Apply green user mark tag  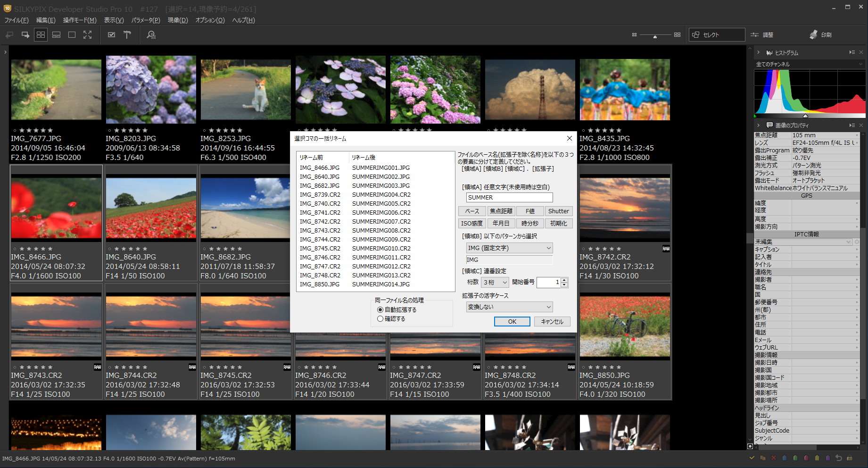pyautogui.click(x=795, y=458)
